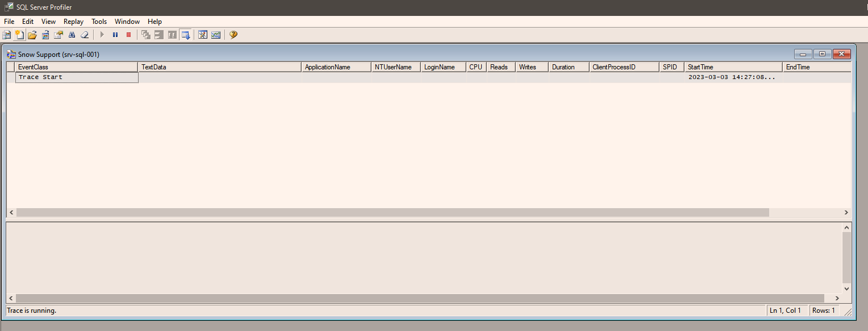Click the New Trace toolbar icon
This screenshot has width=868, height=331.
point(7,35)
